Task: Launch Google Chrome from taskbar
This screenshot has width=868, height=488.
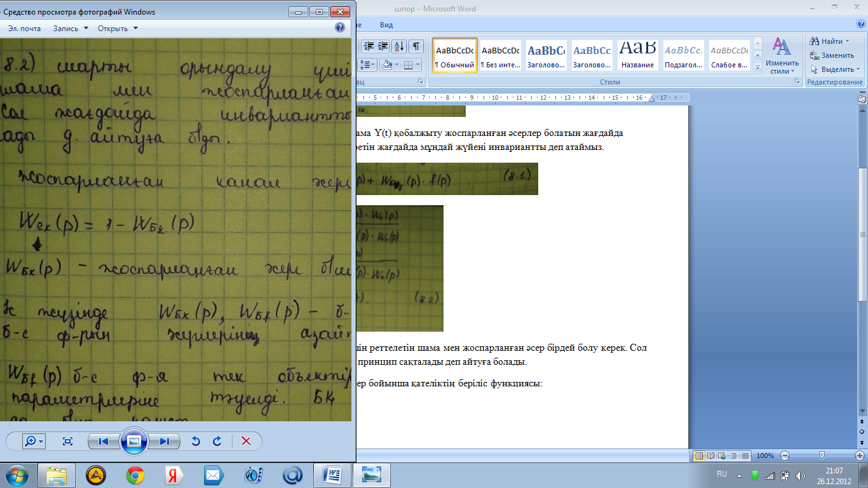Action: (x=135, y=475)
